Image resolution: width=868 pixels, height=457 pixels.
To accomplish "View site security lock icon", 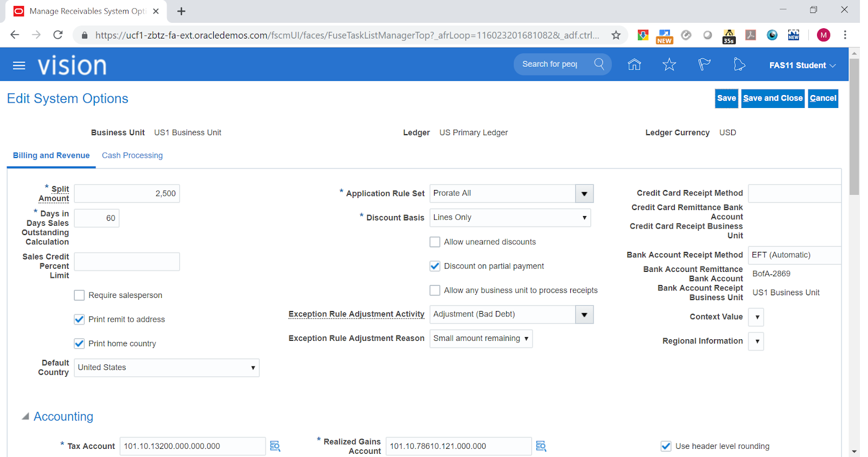I will [85, 35].
